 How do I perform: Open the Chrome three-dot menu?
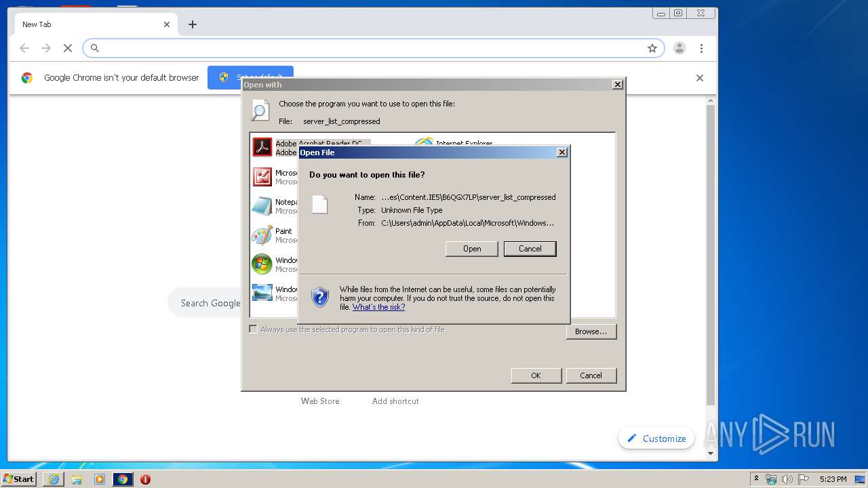pyautogui.click(x=701, y=48)
